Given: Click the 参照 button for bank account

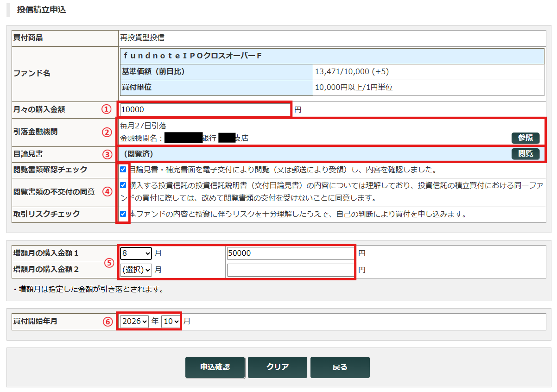Looking at the screenshot, I should click(525, 138).
